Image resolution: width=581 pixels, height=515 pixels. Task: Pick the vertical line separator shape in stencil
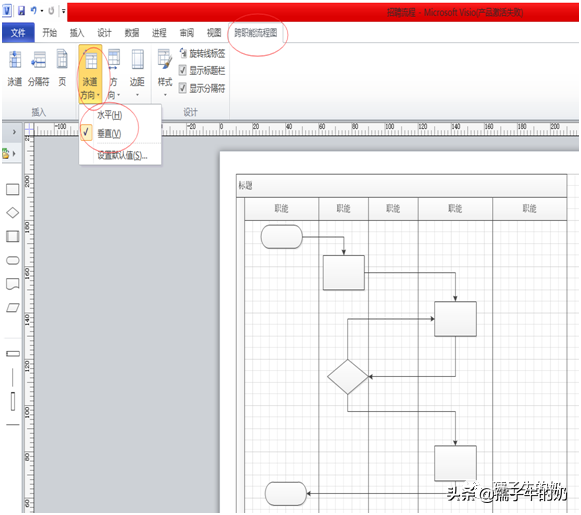coord(13,377)
